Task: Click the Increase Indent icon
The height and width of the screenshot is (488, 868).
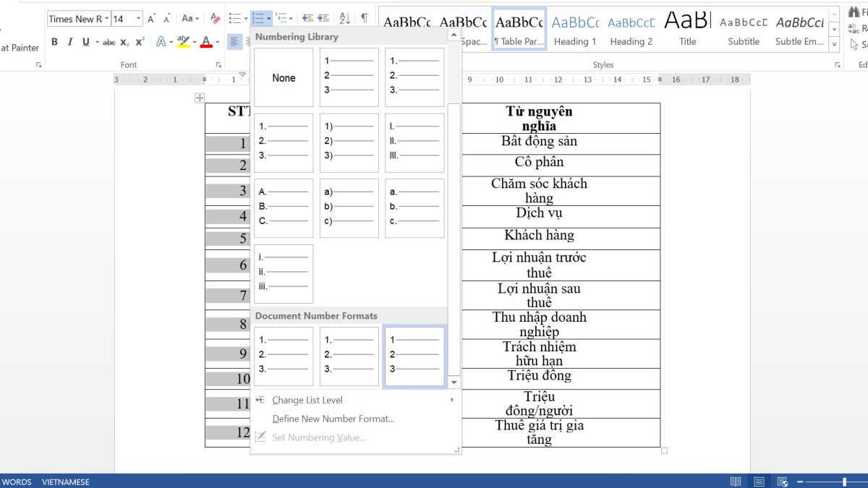Action: 323,19
